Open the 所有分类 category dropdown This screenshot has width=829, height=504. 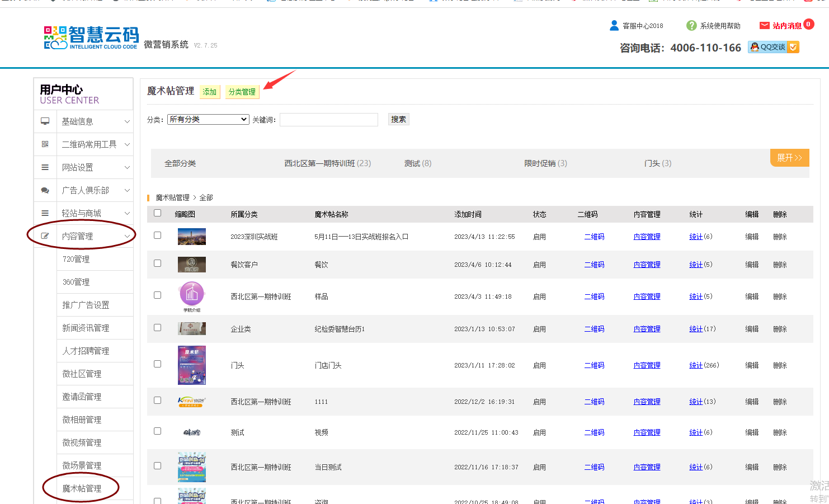208,120
